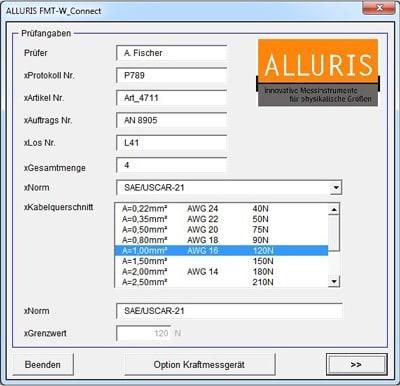Screen dimensions: 400x386
Task: Click the cable list scroll down arrow
Action: pyautogui.click(x=334, y=281)
